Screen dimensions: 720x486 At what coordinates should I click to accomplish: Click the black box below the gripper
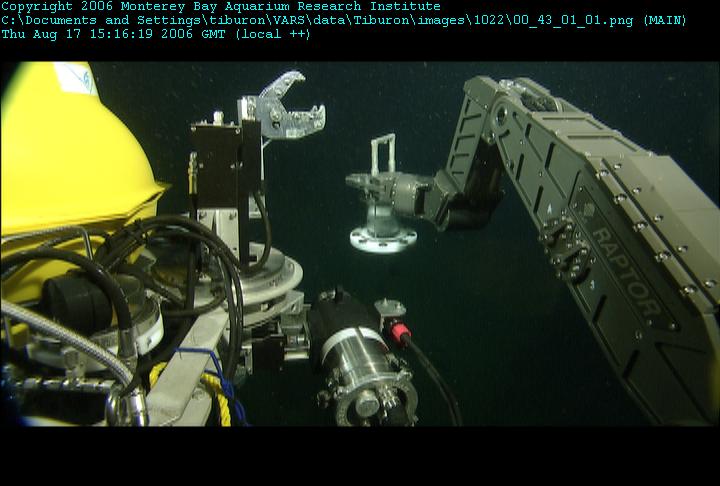pyautogui.click(x=225, y=164)
